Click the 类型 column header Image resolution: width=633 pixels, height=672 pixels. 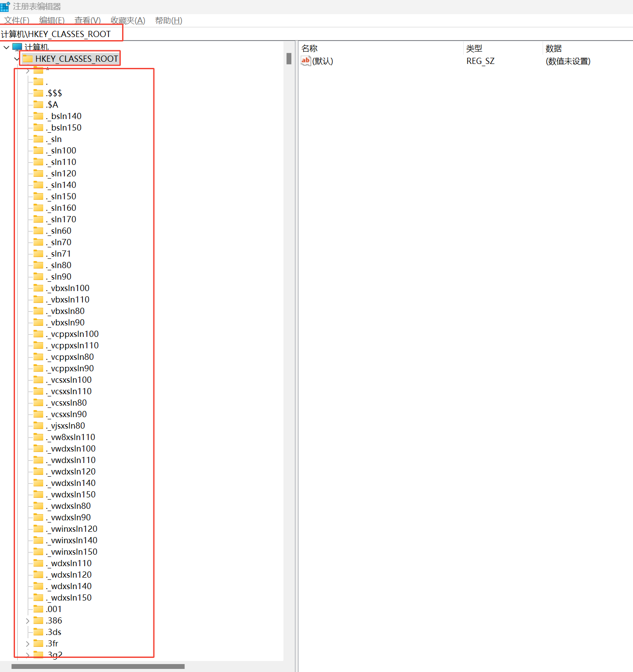pos(474,48)
